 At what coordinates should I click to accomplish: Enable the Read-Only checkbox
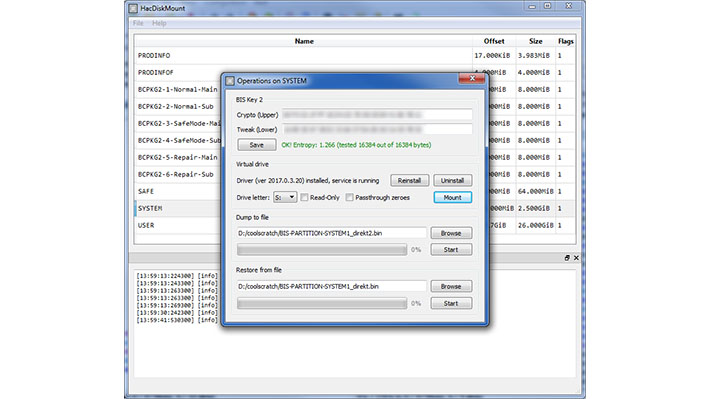point(304,197)
